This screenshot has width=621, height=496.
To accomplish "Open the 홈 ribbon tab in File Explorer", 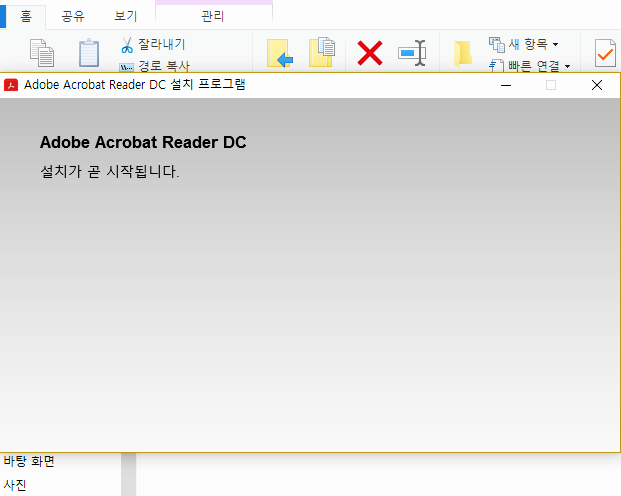I will point(26,17).
